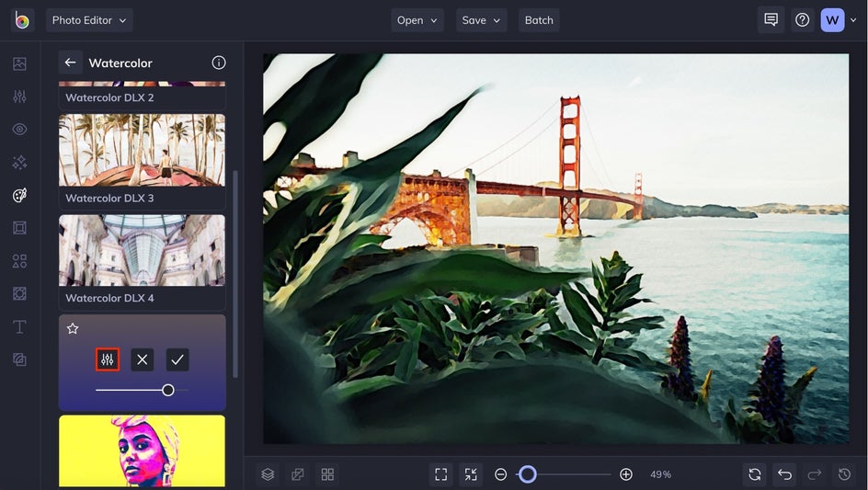
Task: Expand the account chevron next to avatar
Action: pos(853,20)
